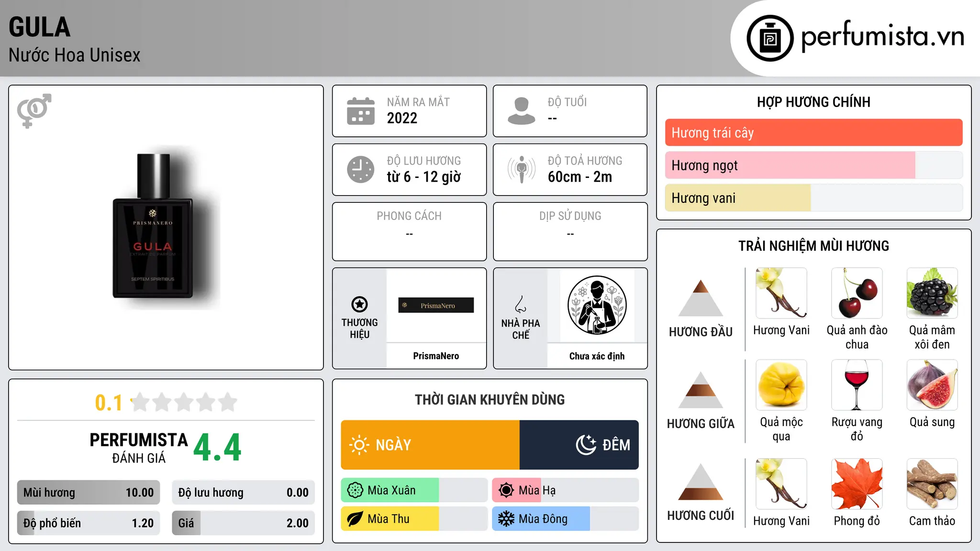Click the unisex gender symbol icon
Image resolution: width=980 pixels, height=551 pixels.
(34, 110)
